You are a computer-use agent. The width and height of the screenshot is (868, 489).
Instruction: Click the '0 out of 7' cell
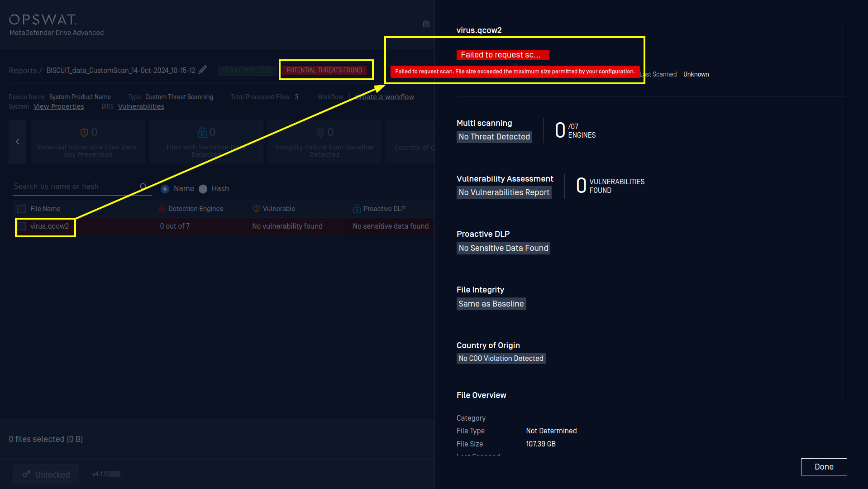point(175,226)
